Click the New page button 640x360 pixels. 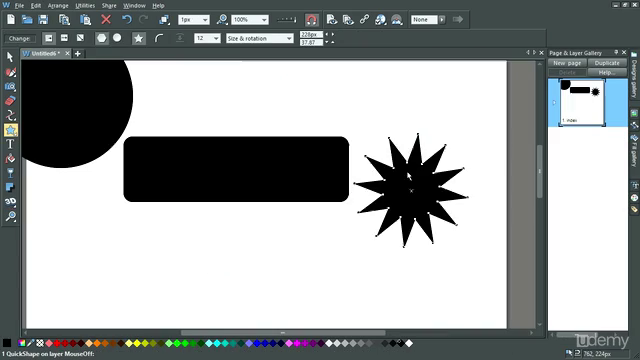click(567, 63)
